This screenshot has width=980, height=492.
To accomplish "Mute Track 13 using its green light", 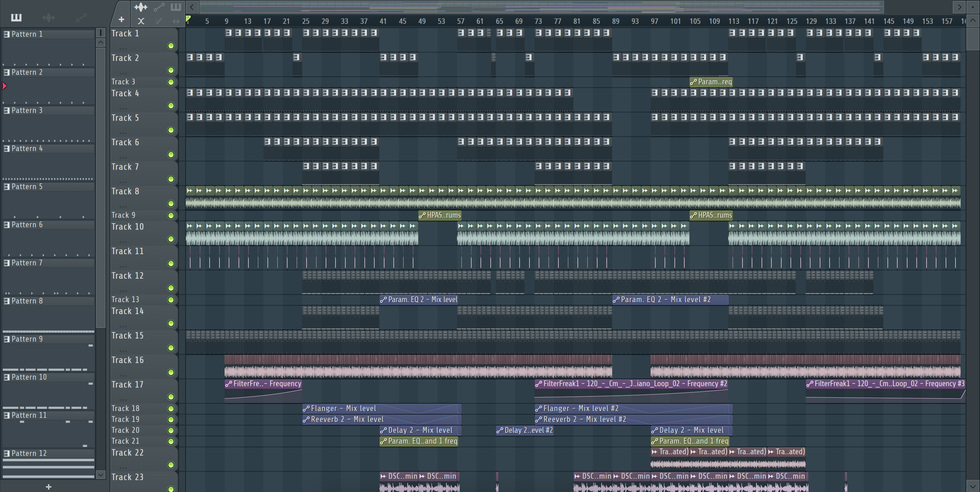I will pyautogui.click(x=171, y=300).
